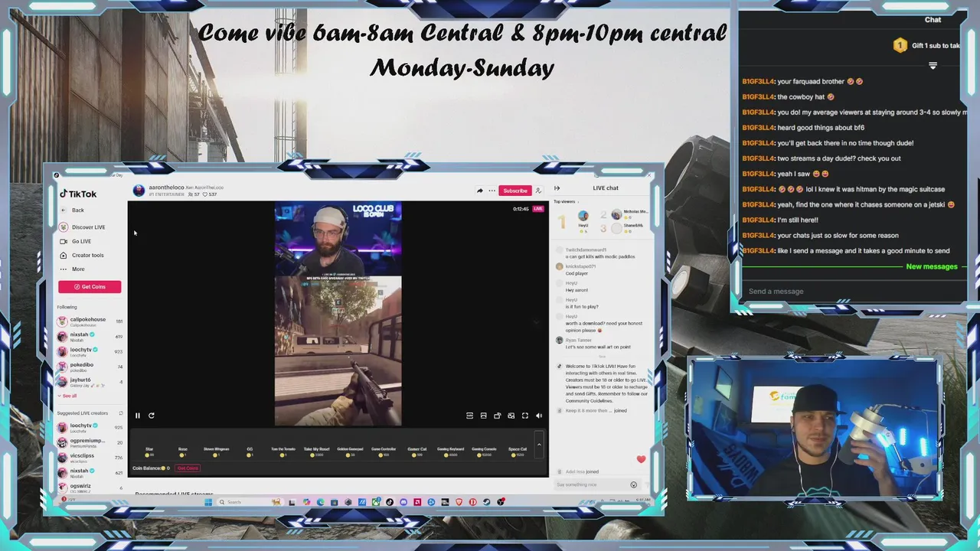Open Microsoft Edge from the taskbar

(320, 503)
